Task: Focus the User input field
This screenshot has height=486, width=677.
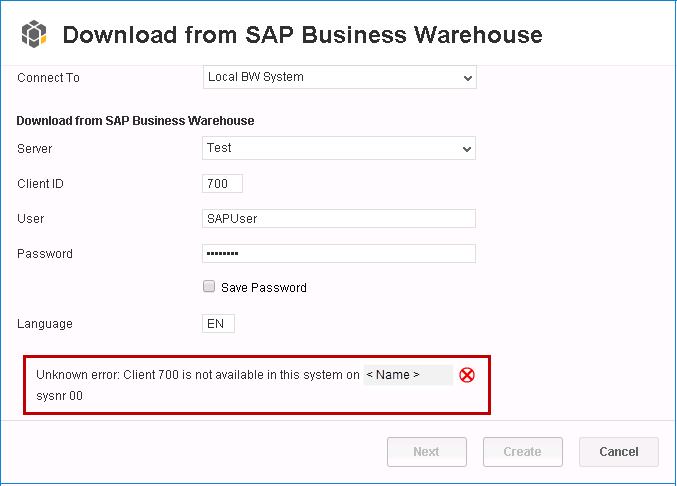Action: click(x=339, y=218)
